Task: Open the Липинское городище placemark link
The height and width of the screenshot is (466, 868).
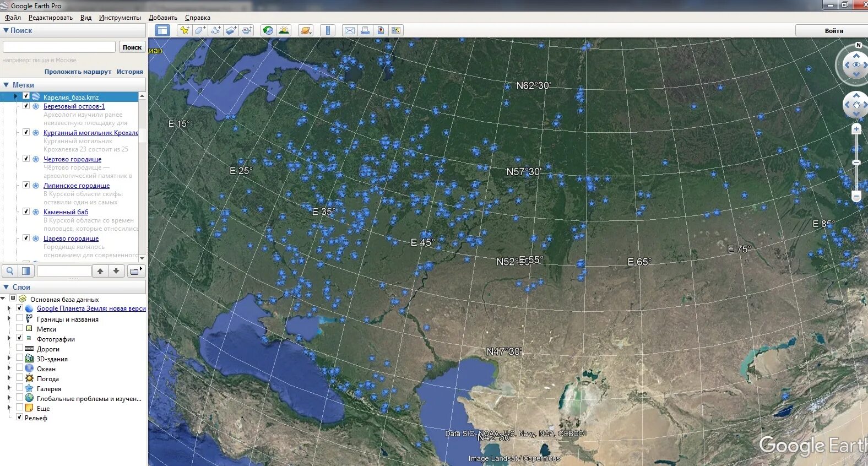Action: pos(77,186)
